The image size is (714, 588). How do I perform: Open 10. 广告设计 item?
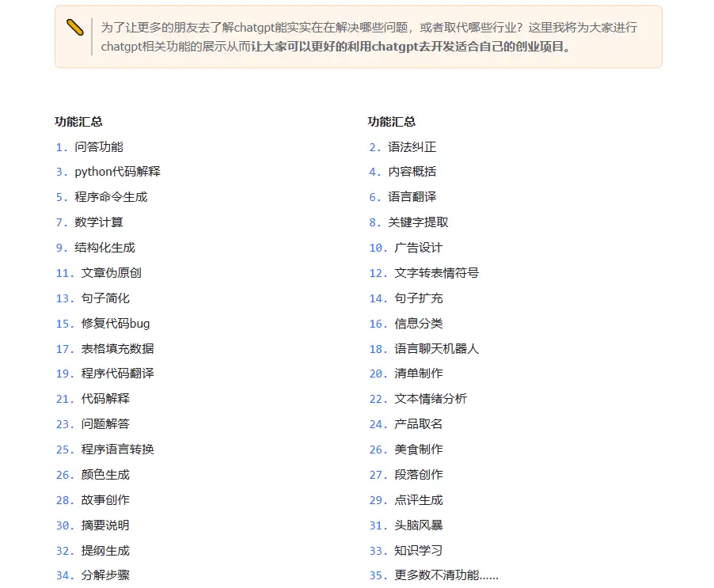click(406, 248)
